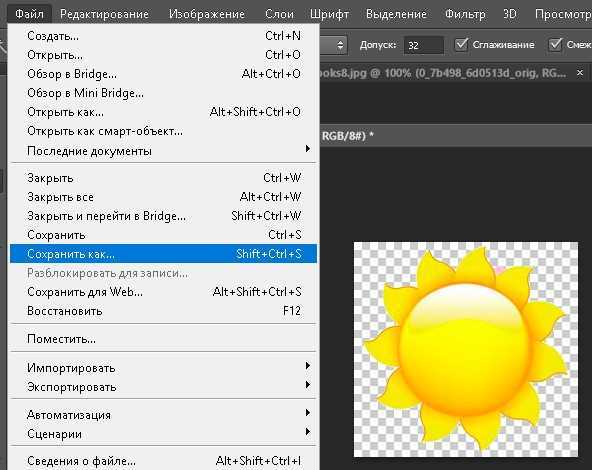Image resolution: width=592 pixels, height=470 pixels.
Task: Open the Изображение menu
Action: click(207, 14)
